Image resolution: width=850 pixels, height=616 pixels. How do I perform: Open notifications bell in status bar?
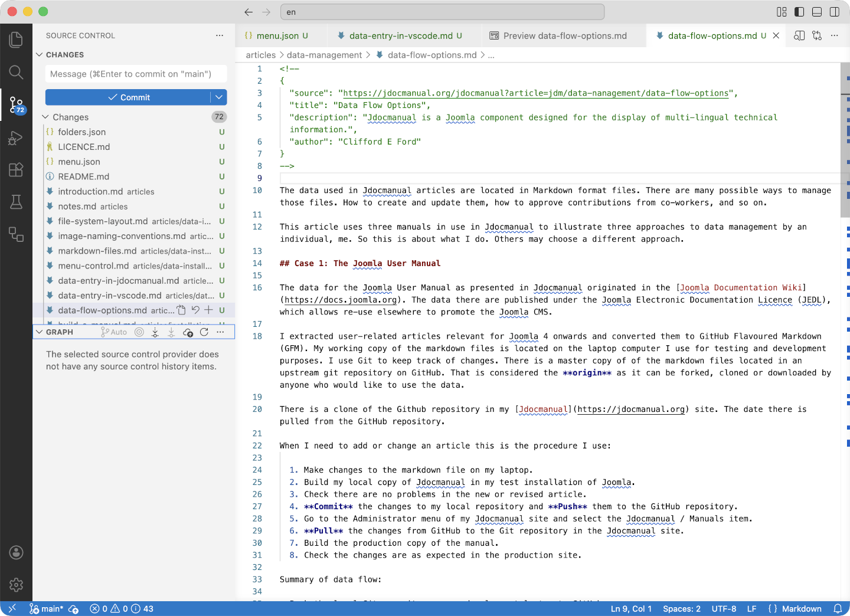tap(838, 609)
